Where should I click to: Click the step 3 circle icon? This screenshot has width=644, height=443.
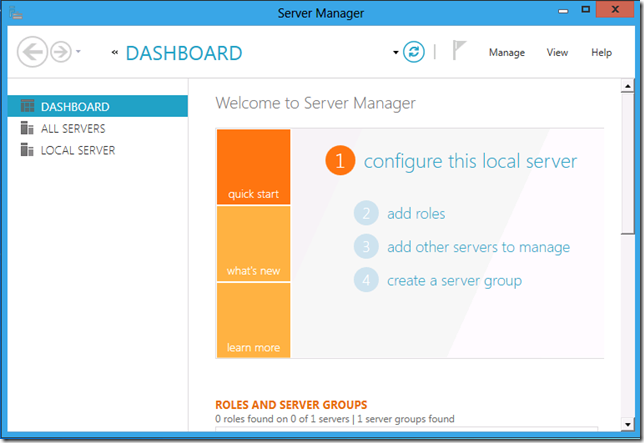coord(366,247)
